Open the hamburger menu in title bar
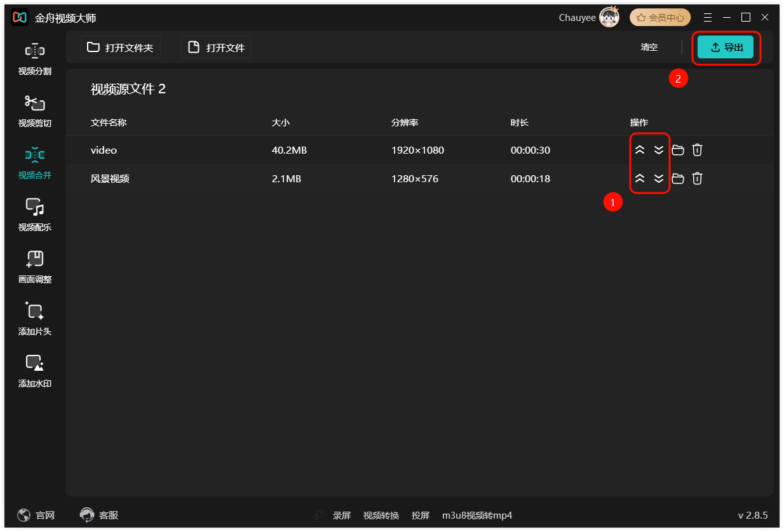The height and width of the screenshot is (532, 784). [708, 17]
